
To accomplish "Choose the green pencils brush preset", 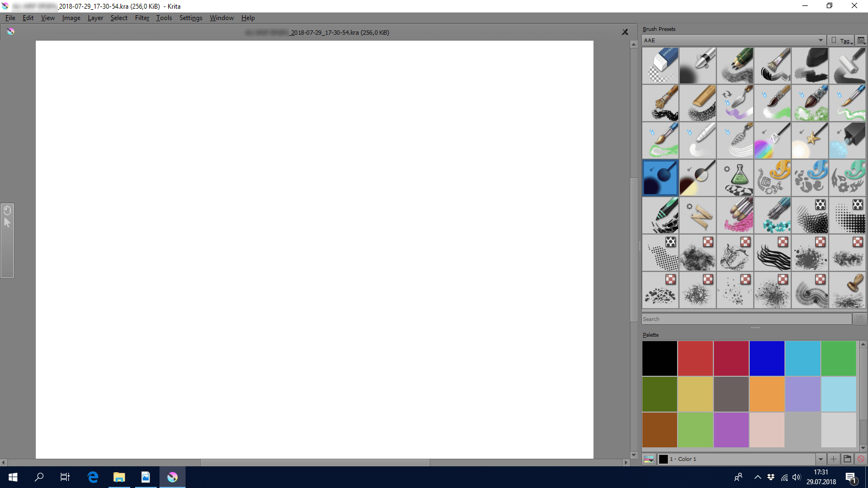I will tap(735, 66).
